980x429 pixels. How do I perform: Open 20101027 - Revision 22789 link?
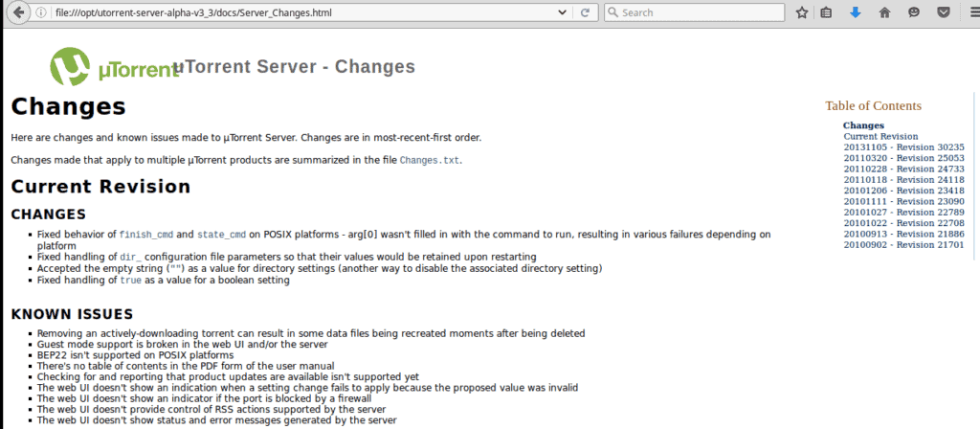coord(903,212)
